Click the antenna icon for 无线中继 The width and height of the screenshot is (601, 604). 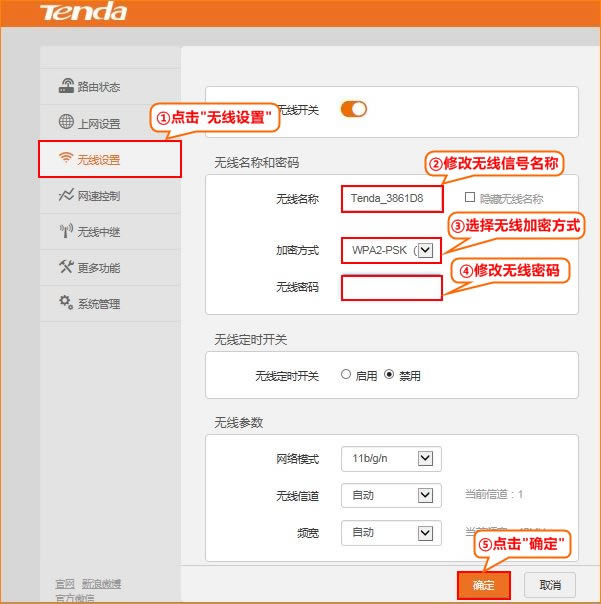[x=66, y=231]
